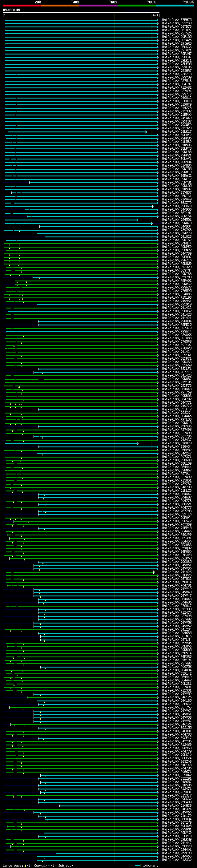Click the UniRef100_P12328 hit label
Image resolution: width=197 pixels, height=868 pixels.
176,128
